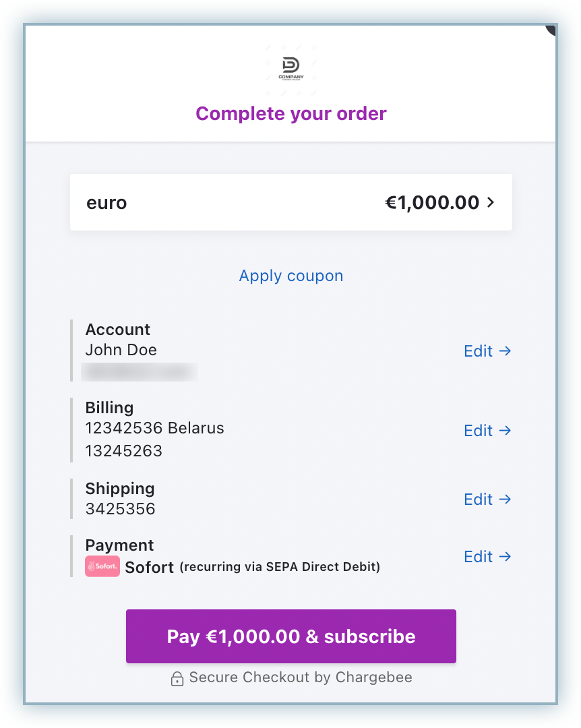581x728 pixels.
Task: Select the John Doe account name
Action: [121, 350]
